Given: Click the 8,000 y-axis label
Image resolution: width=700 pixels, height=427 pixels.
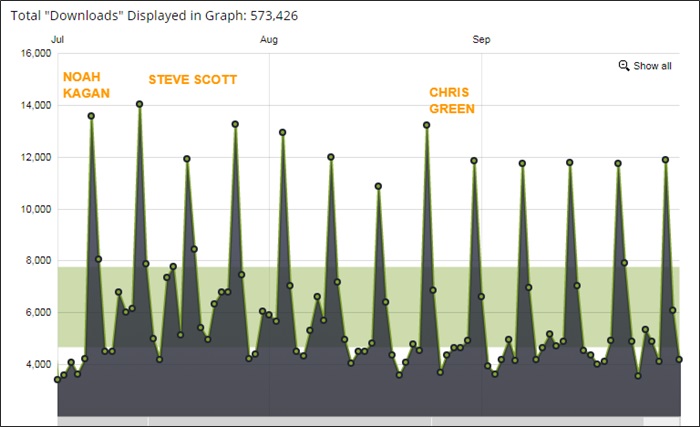Looking at the screenshot, I should click(38, 260).
